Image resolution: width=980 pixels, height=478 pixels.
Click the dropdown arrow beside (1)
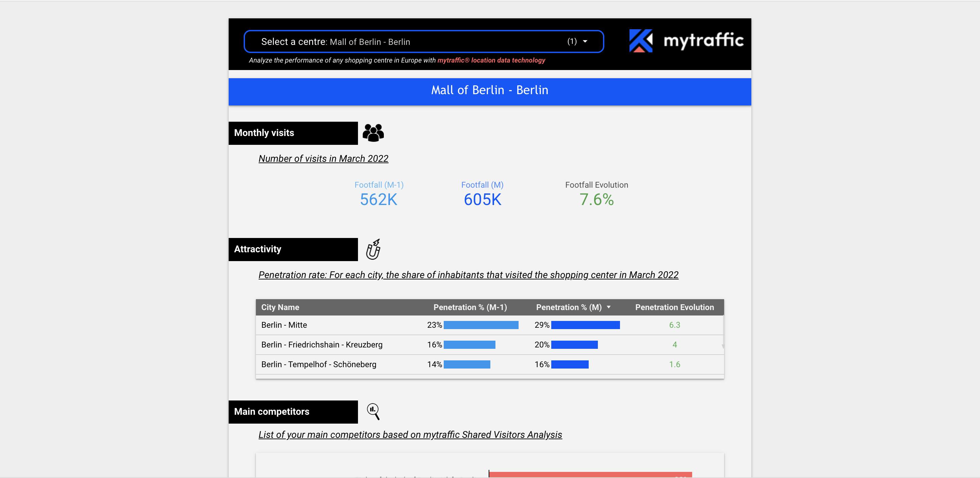(585, 41)
